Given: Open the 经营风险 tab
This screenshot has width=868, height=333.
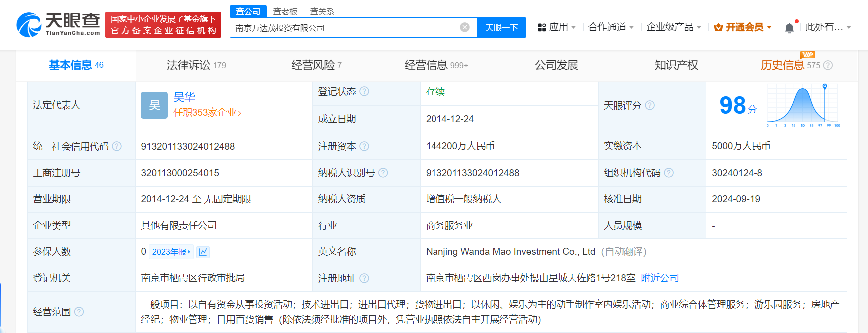Looking at the screenshot, I should click(x=316, y=65).
